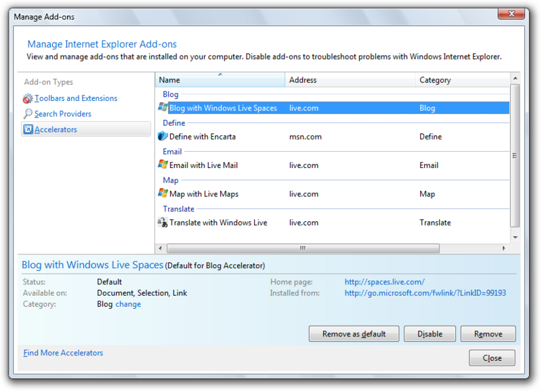
Task: Click the Toolbars and Extensions gear icon
Action: point(28,98)
